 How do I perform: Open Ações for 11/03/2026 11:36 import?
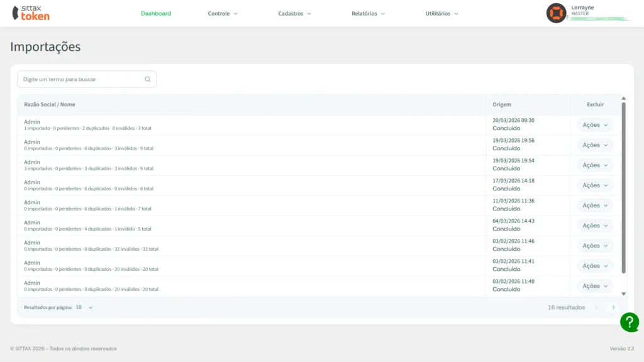point(595,206)
